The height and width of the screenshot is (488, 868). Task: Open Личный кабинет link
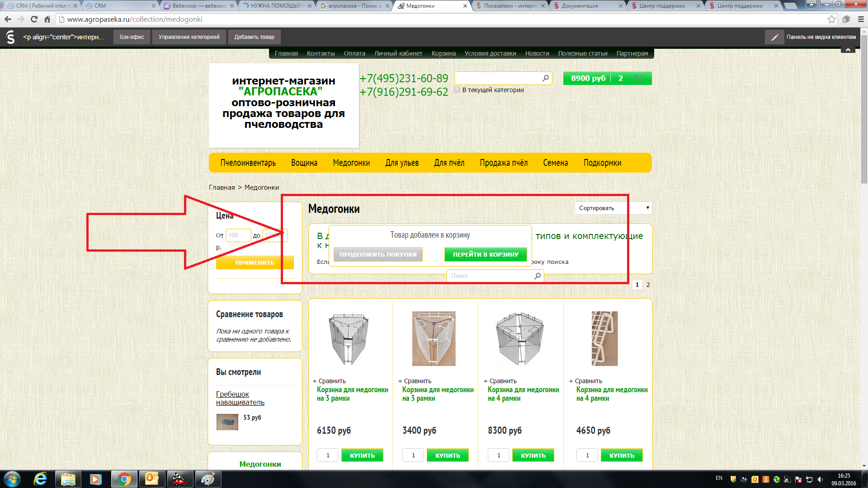[x=398, y=53]
